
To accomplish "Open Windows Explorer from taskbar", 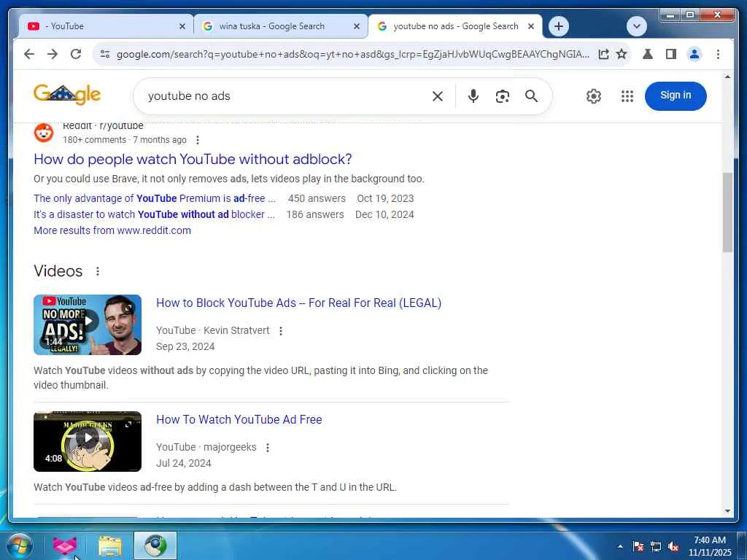I will pyautogui.click(x=110, y=545).
